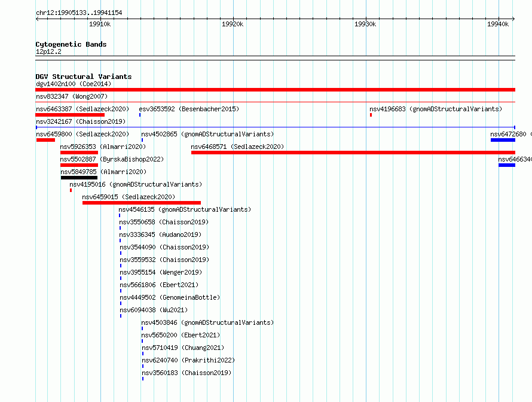Click nsv5849785 (Almarri2020) label

pos(103,172)
